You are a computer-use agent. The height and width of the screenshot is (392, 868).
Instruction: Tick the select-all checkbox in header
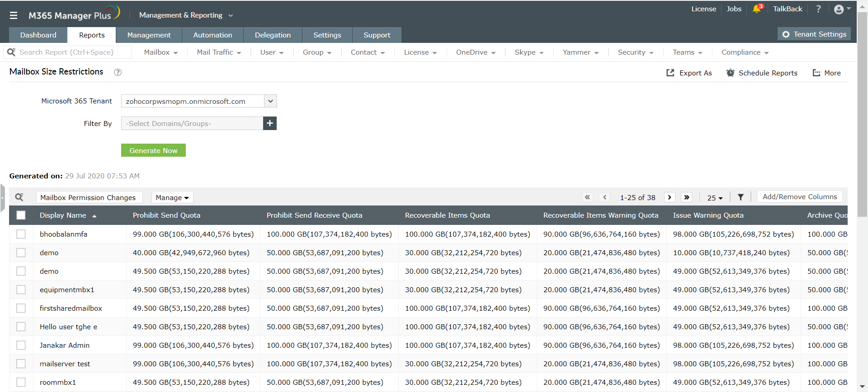coord(21,215)
